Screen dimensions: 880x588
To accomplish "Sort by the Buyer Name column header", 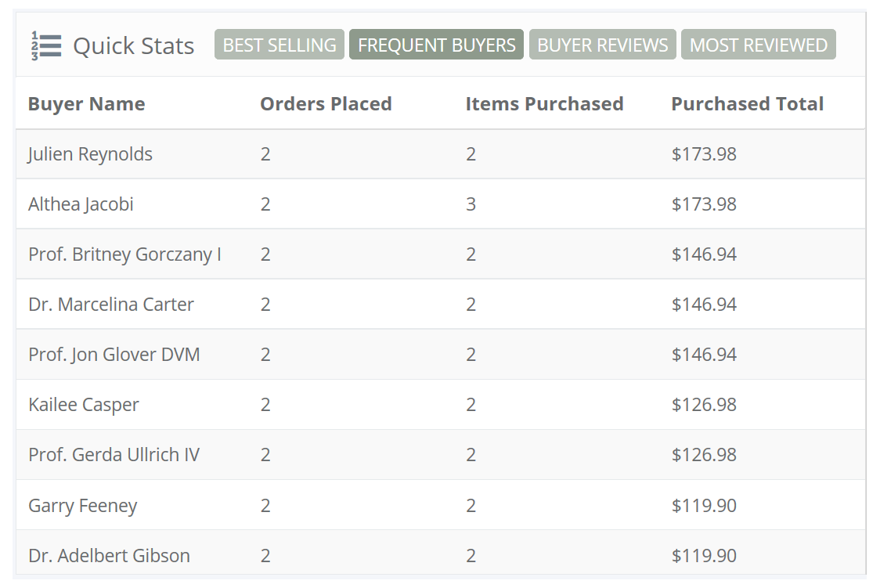I will [x=86, y=103].
